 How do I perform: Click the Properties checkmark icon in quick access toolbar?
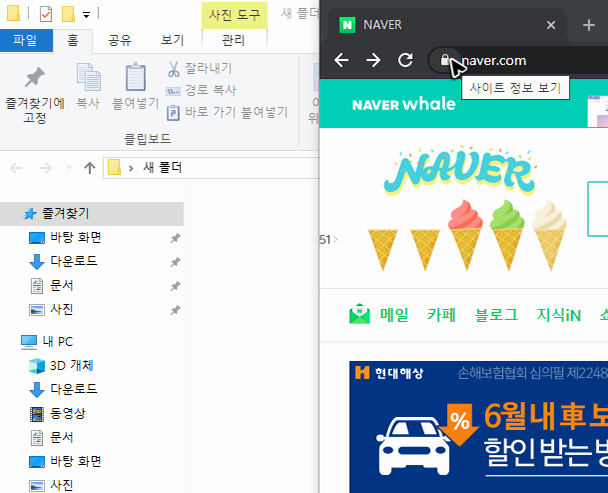(x=46, y=14)
